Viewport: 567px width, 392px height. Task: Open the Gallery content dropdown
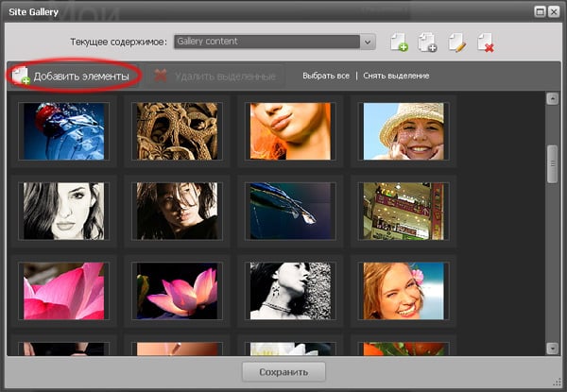[x=368, y=42]
